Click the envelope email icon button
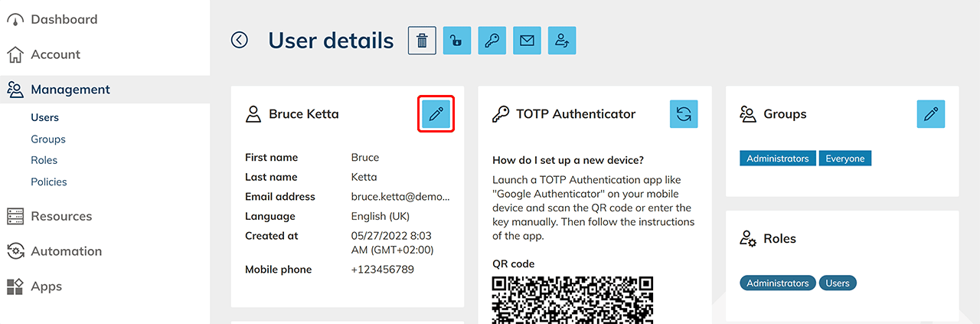Image resolution: width=980 pixels, height=324 pixels. [x=527, y=41]
